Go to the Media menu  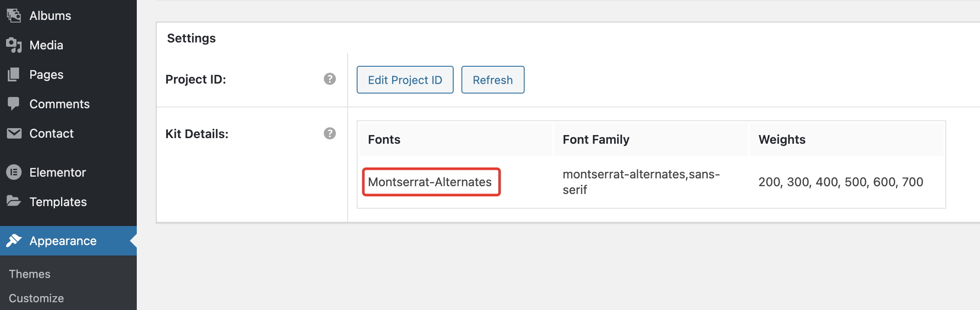[x=46, y=45]
